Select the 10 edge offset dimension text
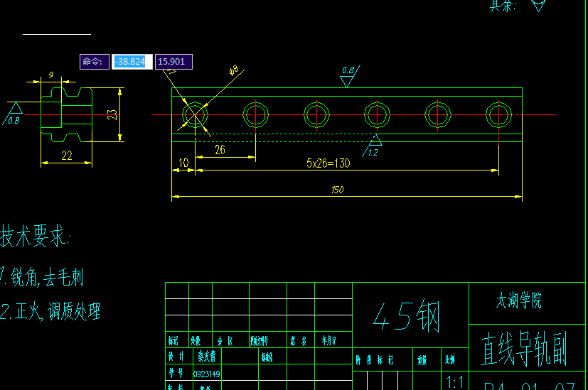Image resolution: width=588 pixels, height=390 pixels. 183,163
